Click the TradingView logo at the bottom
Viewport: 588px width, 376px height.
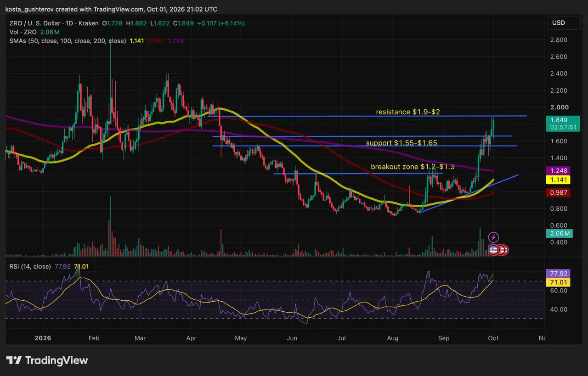point(47,360)
